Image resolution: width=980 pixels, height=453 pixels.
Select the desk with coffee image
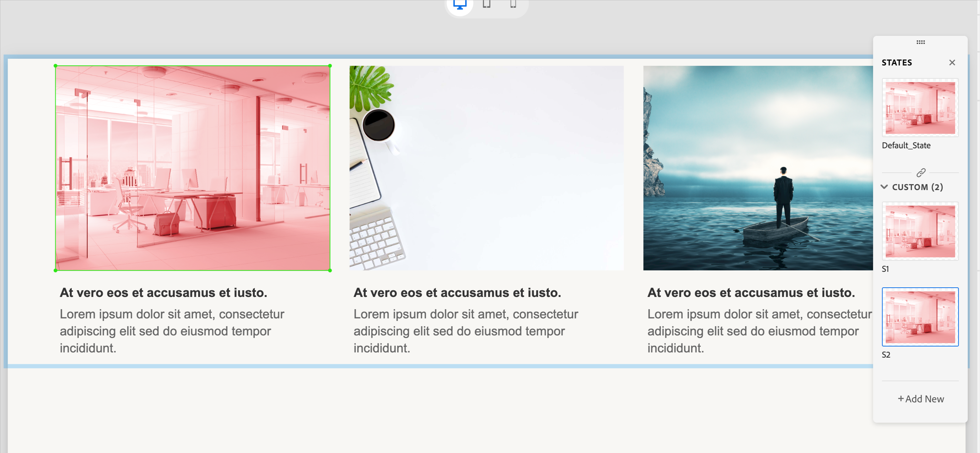[x=486, y=168]
